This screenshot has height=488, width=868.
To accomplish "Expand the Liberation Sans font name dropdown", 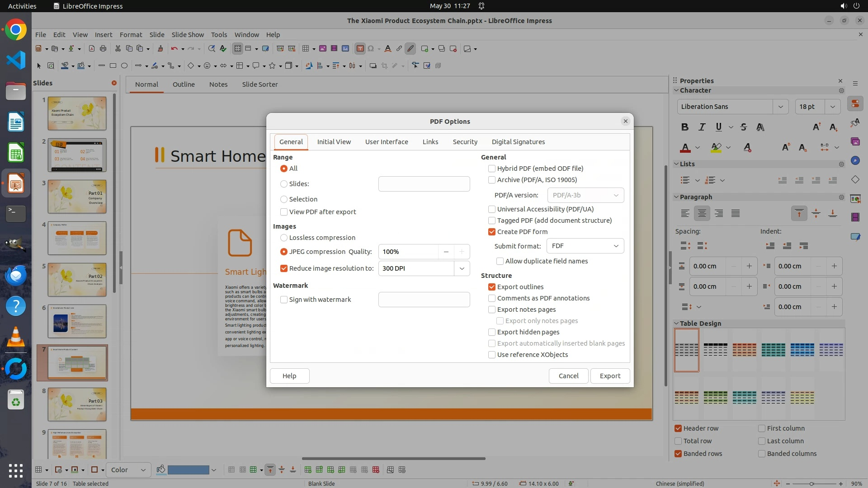I will pos(780,107).
